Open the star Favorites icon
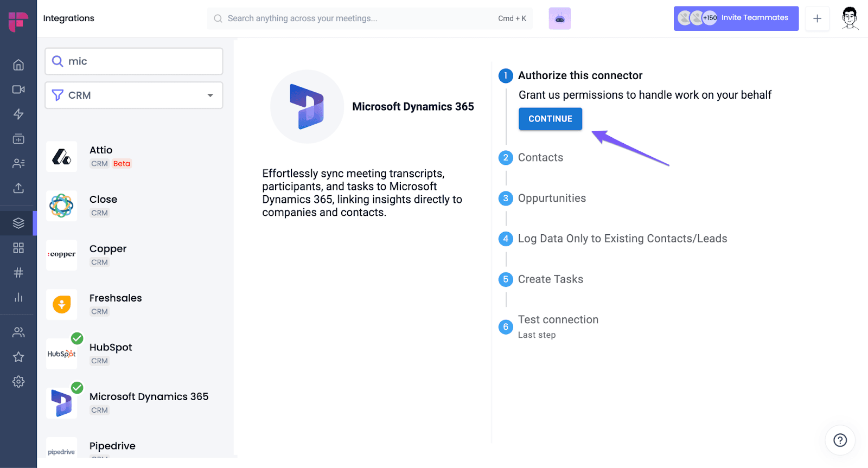The image size is (868, 468). point(18,357)
